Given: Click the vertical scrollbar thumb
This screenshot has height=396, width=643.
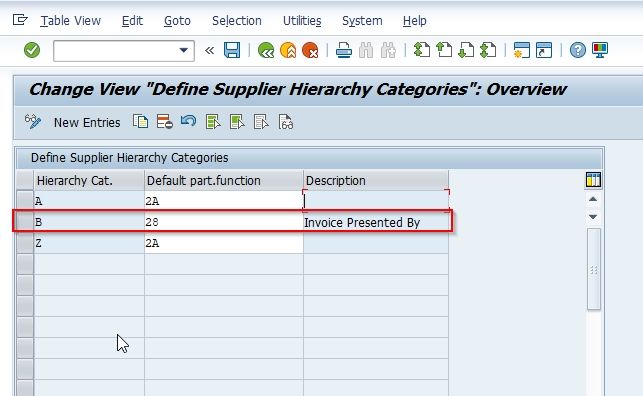Looking at the screenshot, I should [x=594, y=269].
